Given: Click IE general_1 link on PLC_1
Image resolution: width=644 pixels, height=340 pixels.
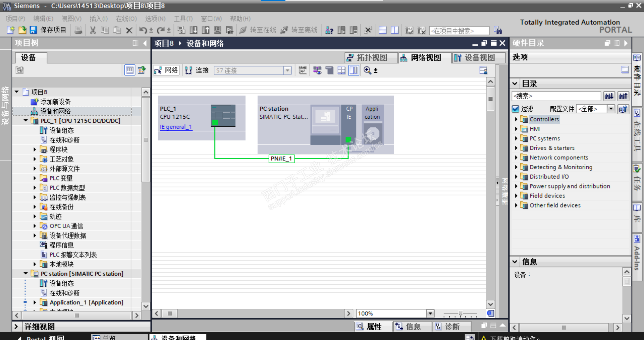Looking at the screenshot, I should (176, 127).
